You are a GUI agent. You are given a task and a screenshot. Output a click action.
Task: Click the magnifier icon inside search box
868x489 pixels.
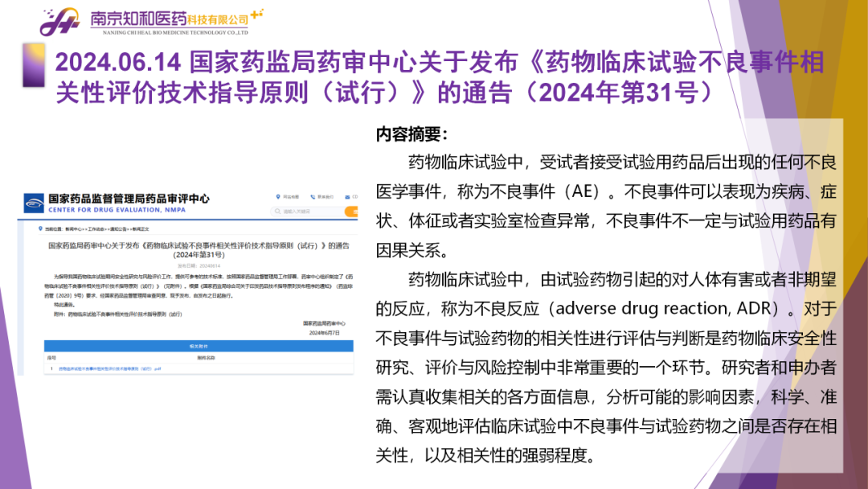(x=278, y=212)
